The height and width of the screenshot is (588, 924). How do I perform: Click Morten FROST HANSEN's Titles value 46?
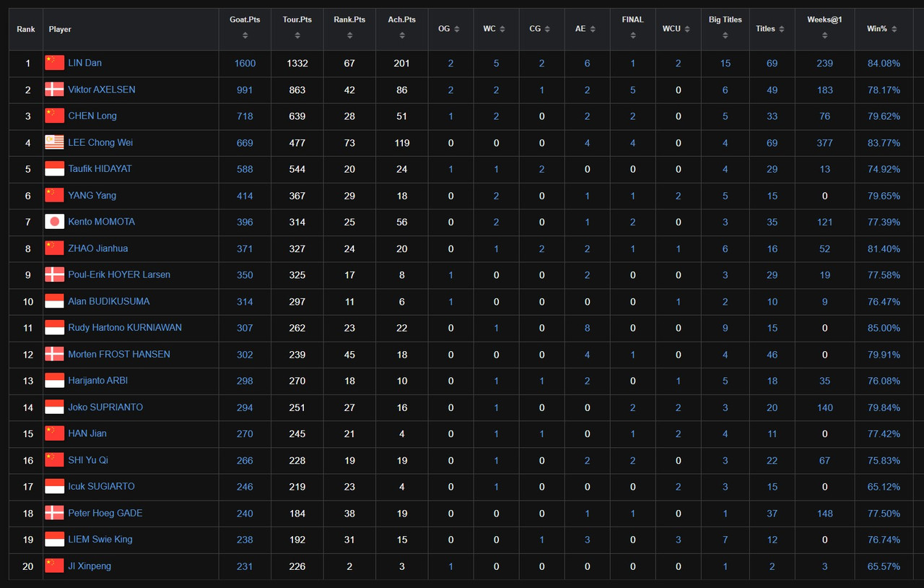pos(772,355)
